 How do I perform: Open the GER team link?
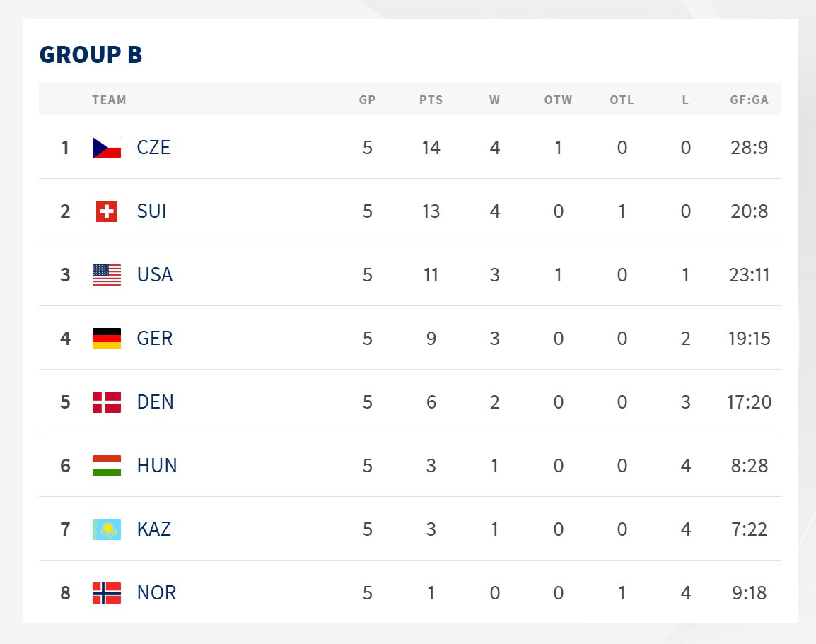coord(155,339)
